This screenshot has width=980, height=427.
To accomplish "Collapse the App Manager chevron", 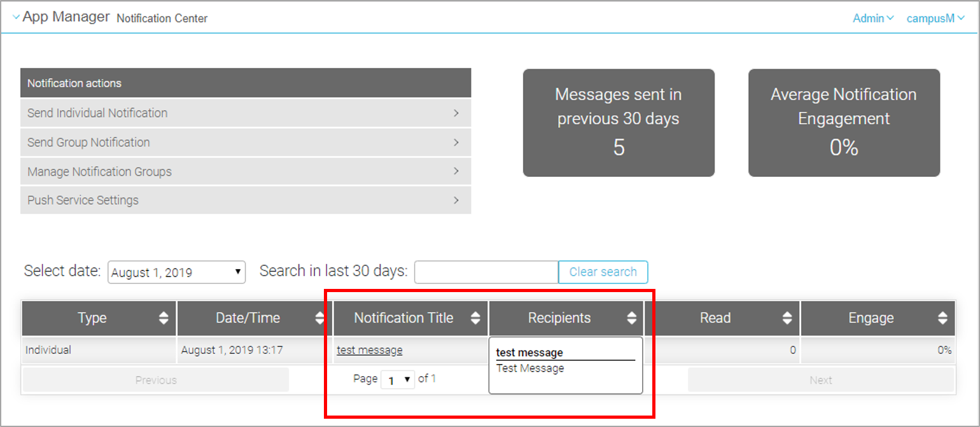I will pos(17,17).
